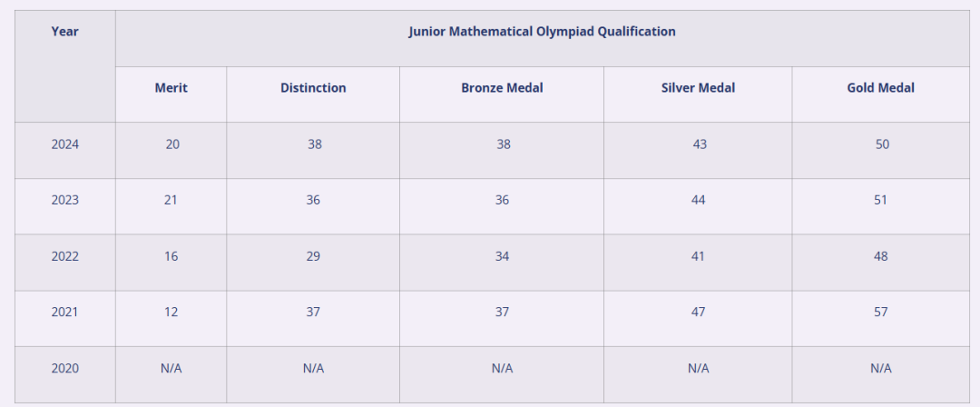Select the 2020 year cell

click(65, 368)
